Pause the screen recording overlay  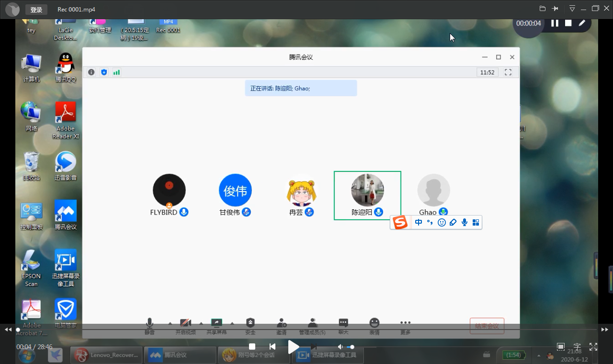[x=555, y=23]
